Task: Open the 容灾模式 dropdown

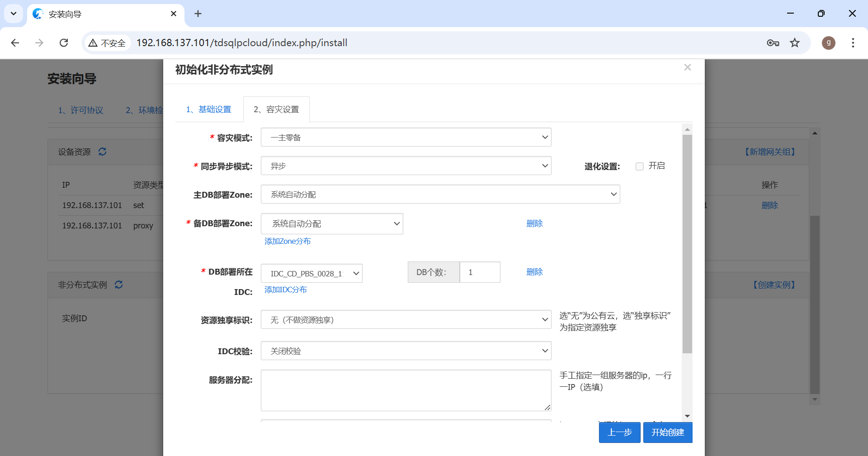Action: coord(406,137)
